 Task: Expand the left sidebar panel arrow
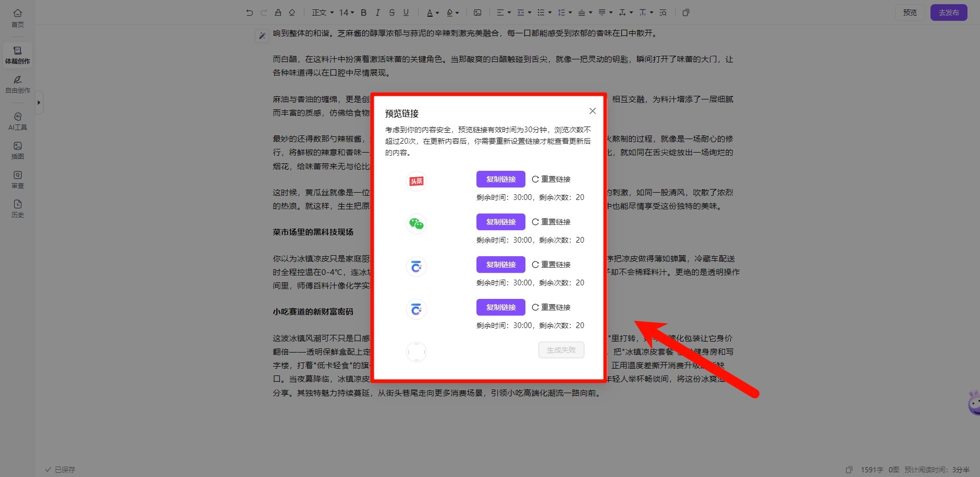[x=39, y=103]
